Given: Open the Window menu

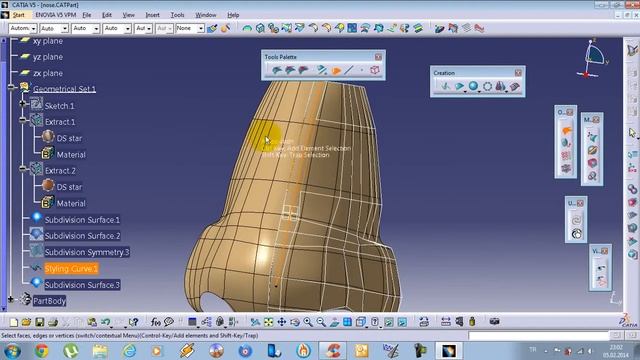Looking at the screenshot, I should point(206,15).
